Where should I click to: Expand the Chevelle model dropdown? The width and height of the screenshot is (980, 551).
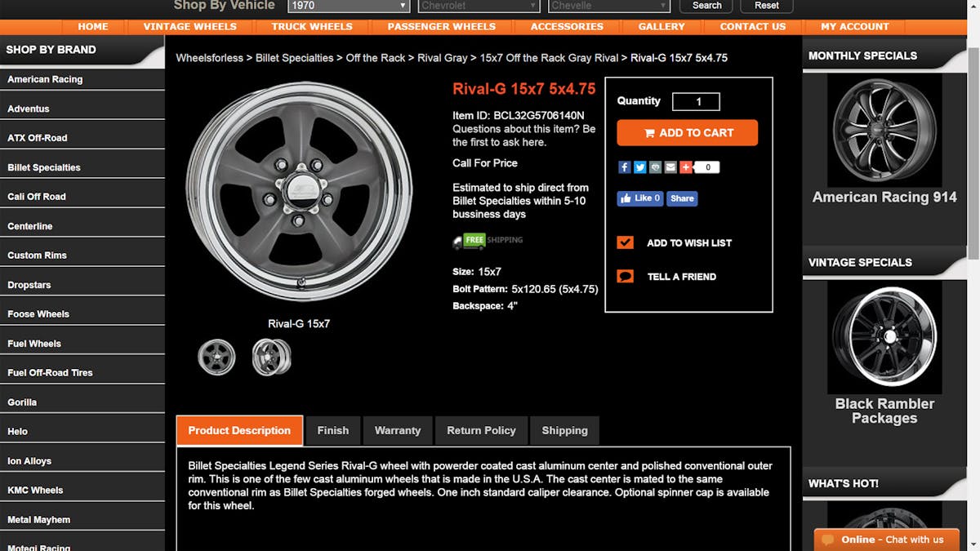click(x=609, y=6)
